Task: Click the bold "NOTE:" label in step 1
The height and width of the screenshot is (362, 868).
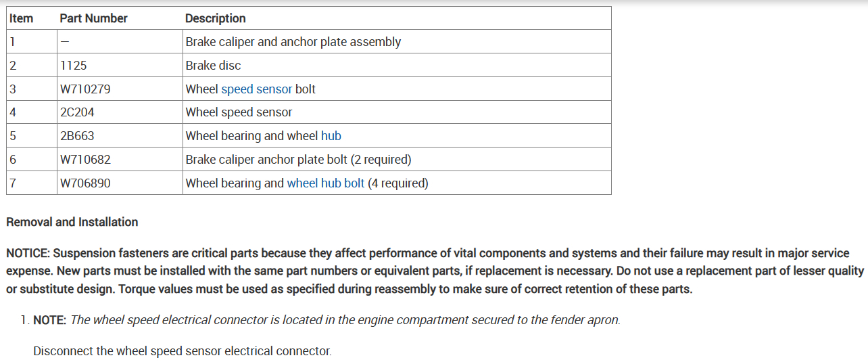Action: click(x=49, y=320)
